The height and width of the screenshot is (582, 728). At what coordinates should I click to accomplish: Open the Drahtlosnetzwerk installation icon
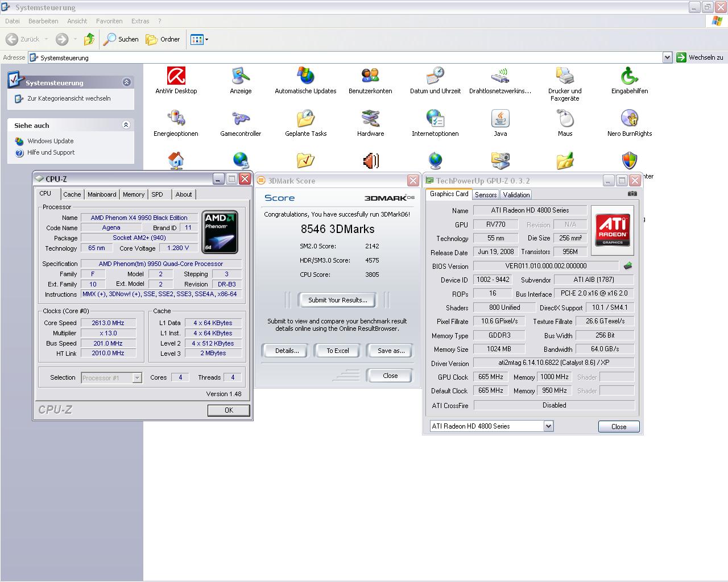(x=500, y=81)
